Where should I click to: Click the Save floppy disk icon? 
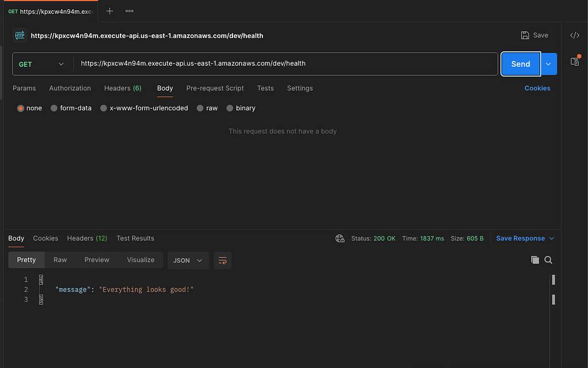pos(525,35)
